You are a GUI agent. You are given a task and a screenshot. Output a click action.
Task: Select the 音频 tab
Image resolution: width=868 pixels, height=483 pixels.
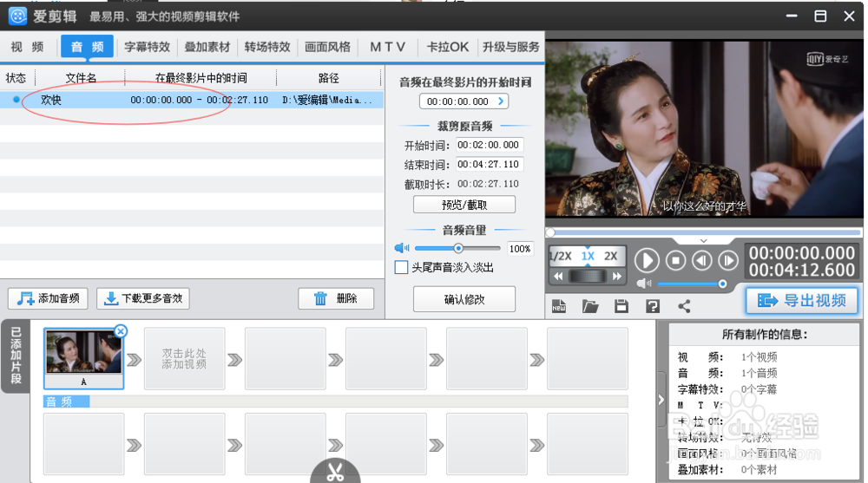coord(87,47)
